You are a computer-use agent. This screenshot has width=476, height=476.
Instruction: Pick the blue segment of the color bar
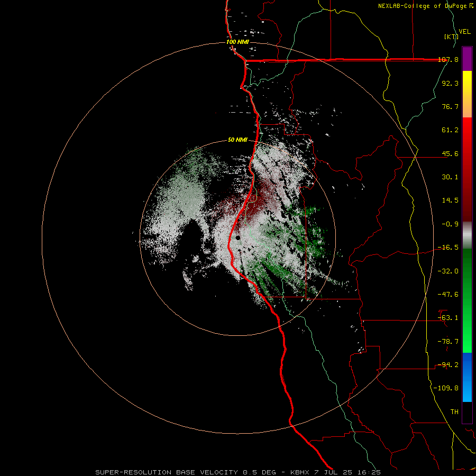pos(467,377)
